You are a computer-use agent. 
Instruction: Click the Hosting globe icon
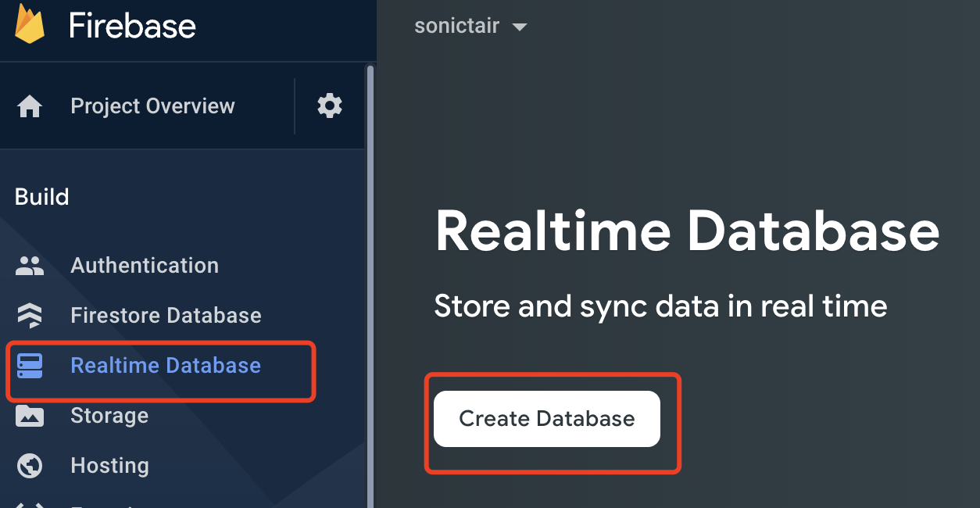click(30, 466)
